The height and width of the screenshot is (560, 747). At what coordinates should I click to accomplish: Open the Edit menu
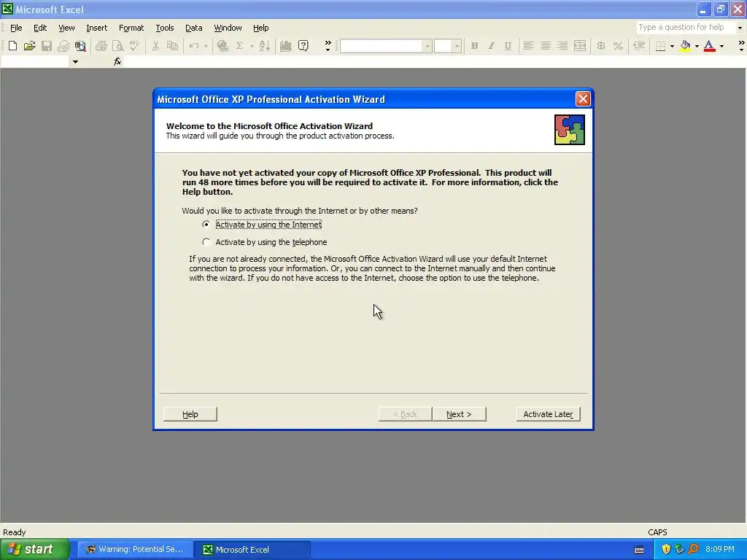point(40,28)
